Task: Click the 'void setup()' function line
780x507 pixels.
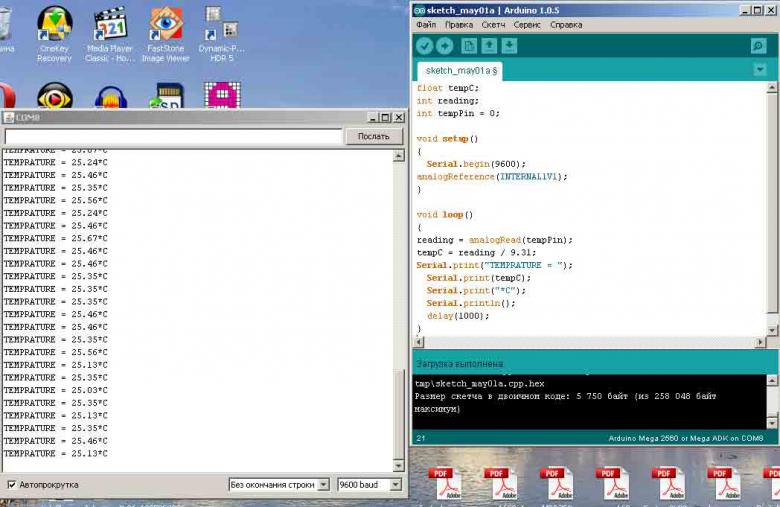Action: point(447,139)
